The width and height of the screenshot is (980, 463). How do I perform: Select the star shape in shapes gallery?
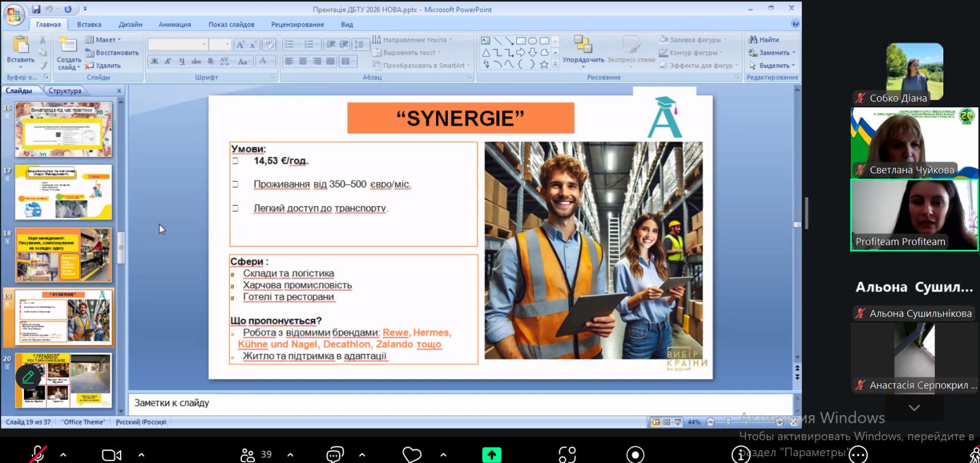[543, 64]
